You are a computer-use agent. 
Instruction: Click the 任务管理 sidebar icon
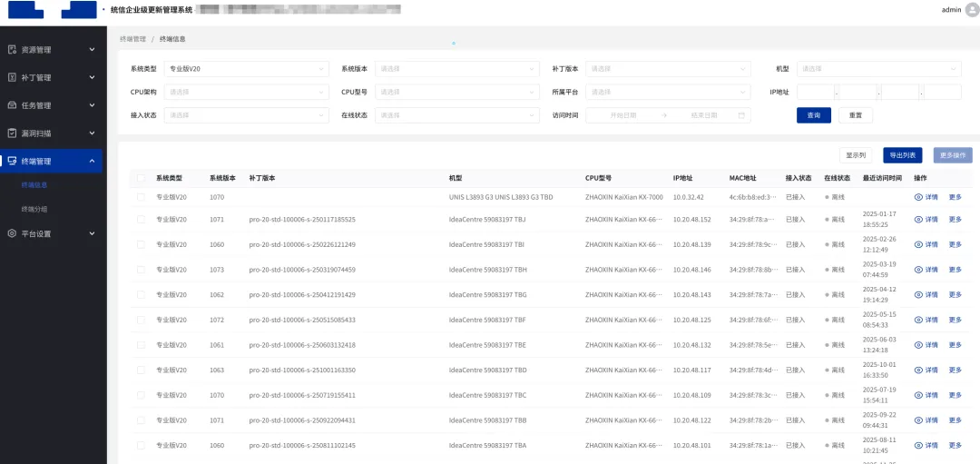(13, 105)
